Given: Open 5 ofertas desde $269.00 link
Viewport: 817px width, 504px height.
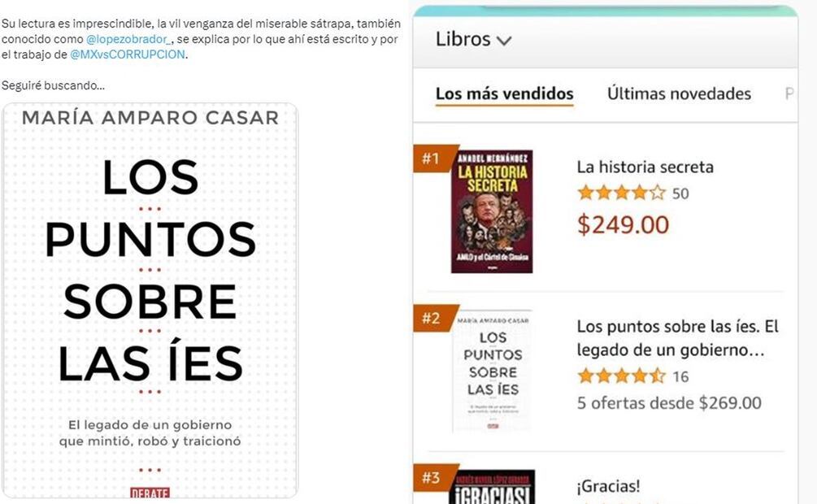Looking at the screenshot, I should [669, 403].
